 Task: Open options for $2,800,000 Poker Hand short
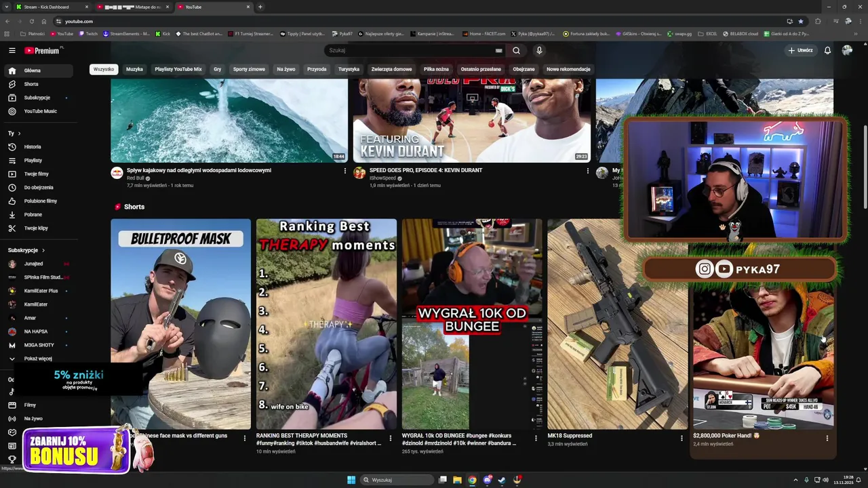(x=827, y=438)
